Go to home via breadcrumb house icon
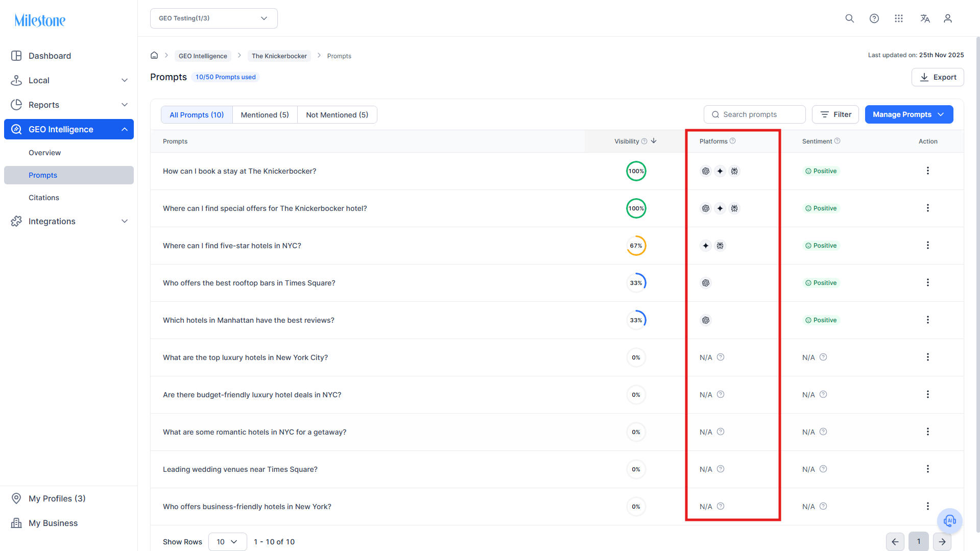The image size is (980, 551). click(154, 55)
